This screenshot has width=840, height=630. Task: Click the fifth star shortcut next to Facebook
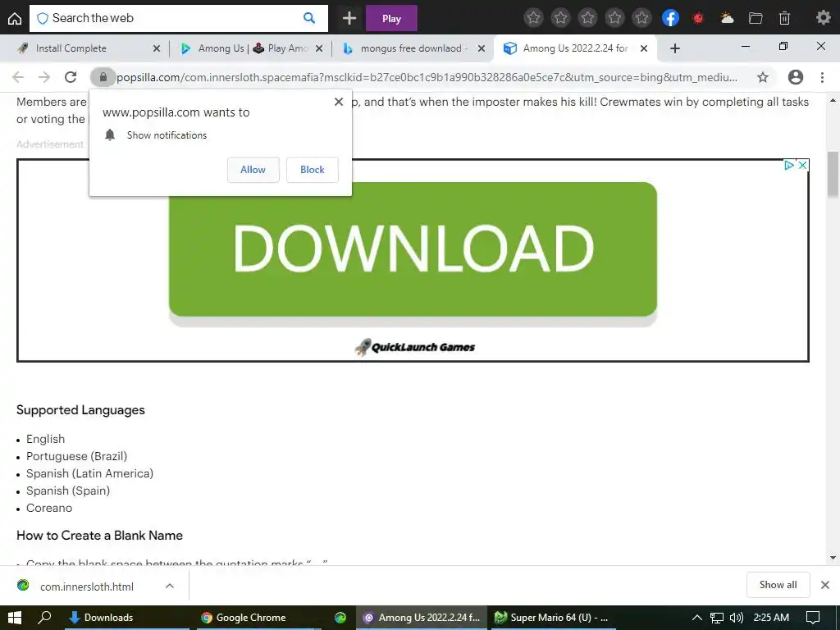click(641, 18)
